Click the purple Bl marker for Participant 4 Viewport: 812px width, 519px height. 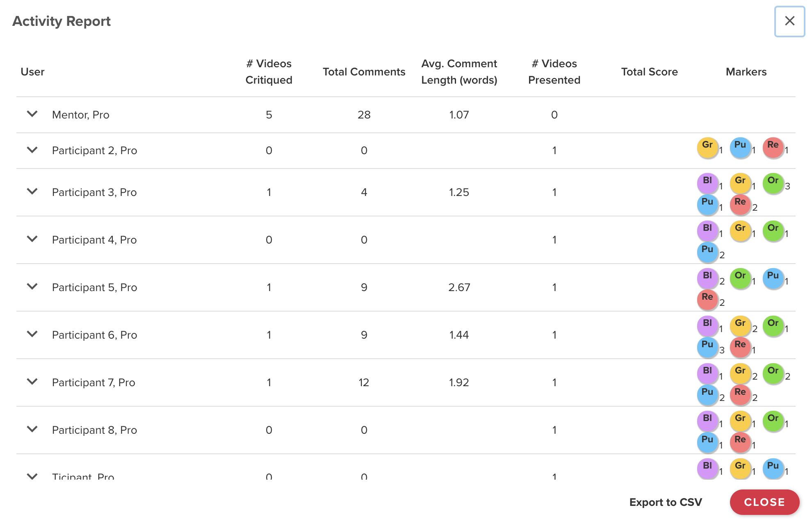[x=707, y=231]
